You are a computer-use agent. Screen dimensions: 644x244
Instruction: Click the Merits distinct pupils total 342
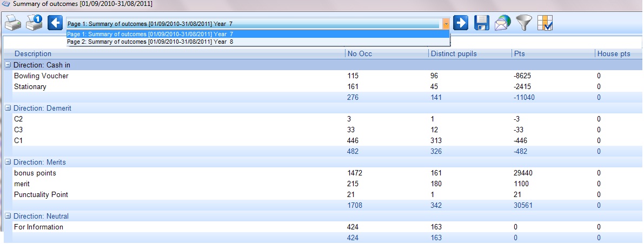[x=436, y=205]
